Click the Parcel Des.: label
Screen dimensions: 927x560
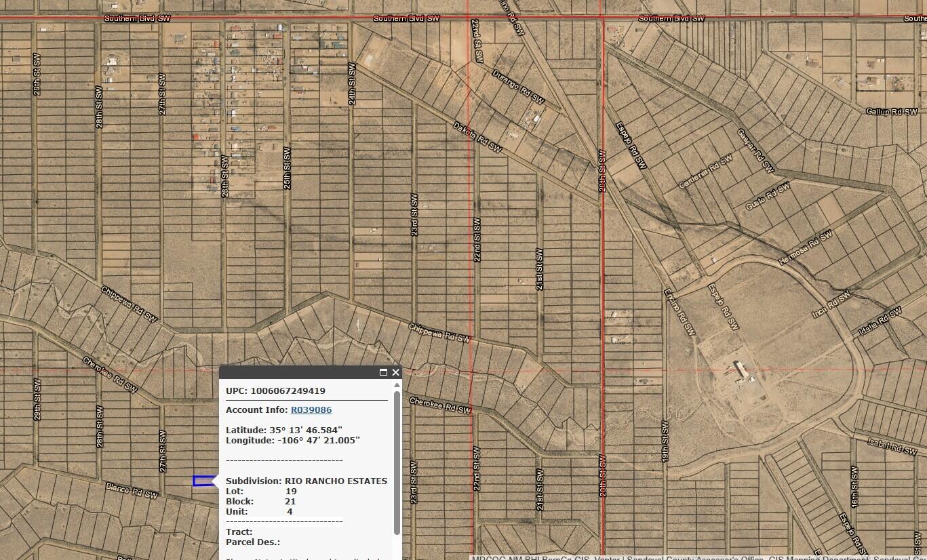253,542
